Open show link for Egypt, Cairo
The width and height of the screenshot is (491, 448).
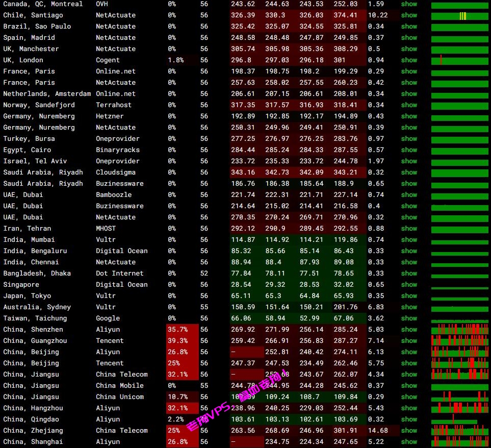coord(409,150)
